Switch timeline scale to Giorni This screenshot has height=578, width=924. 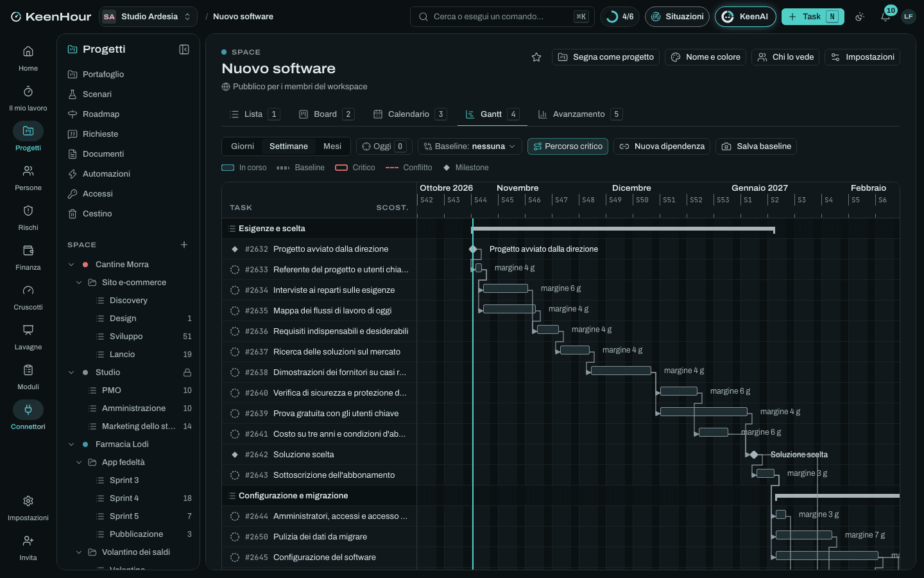tap(243, 146)
